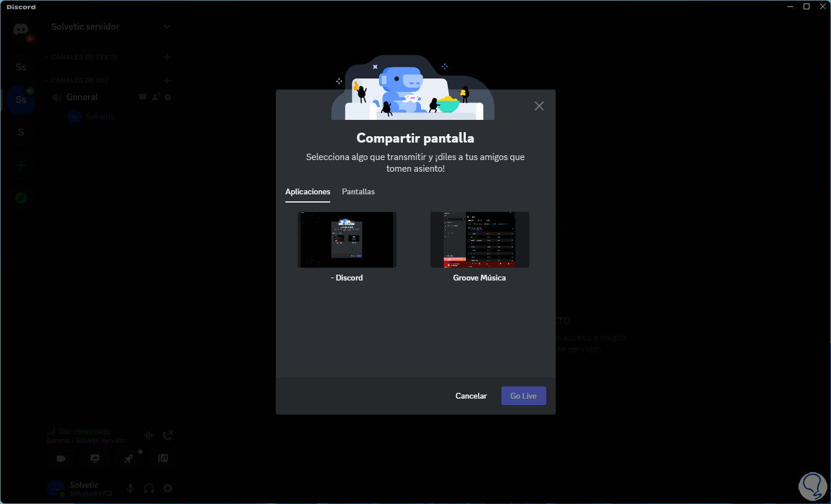Click the Solvetic avatar in the user panel
This screenshot has width=831, height=504.
click(56, 489)
